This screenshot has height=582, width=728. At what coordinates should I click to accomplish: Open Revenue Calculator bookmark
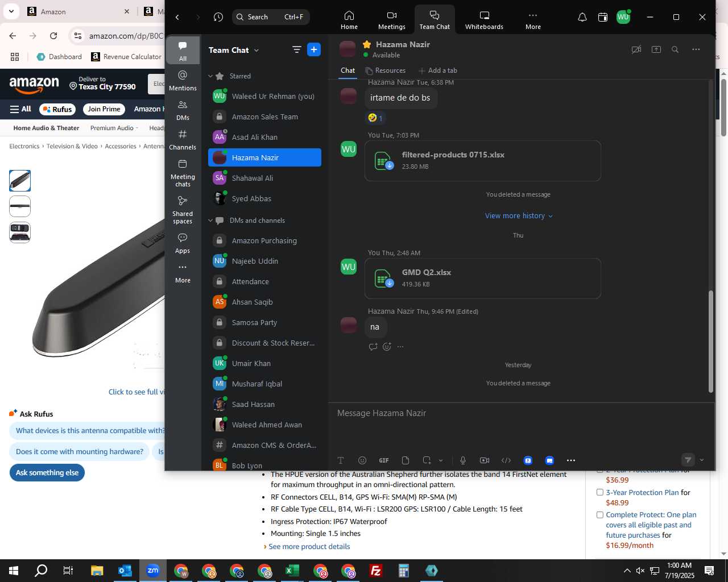(x=126, y=57)
